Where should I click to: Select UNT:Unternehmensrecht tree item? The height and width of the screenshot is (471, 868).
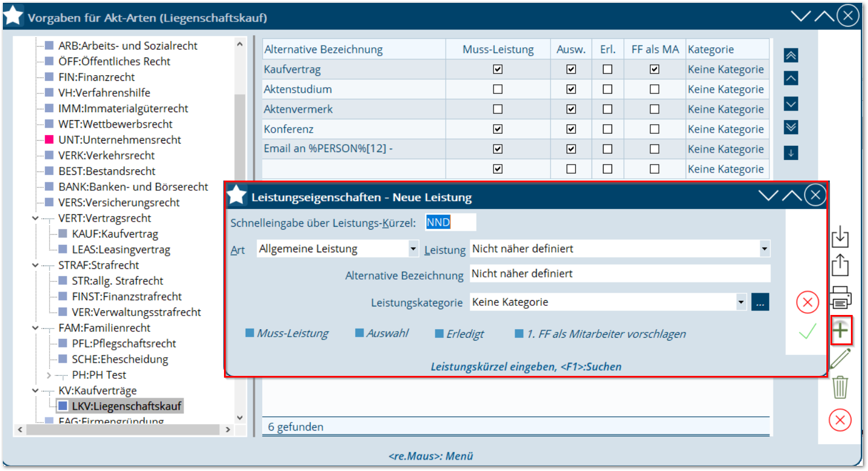120,140
